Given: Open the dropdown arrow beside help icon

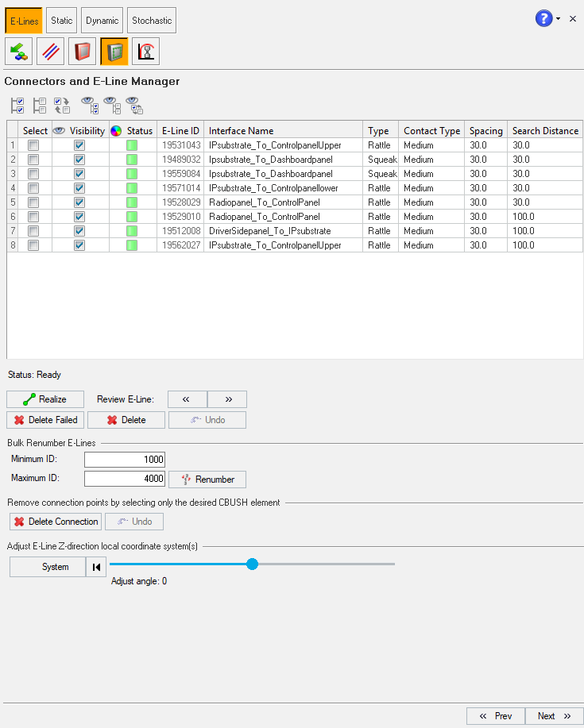Looking at the screenshot, I should 558,18.
